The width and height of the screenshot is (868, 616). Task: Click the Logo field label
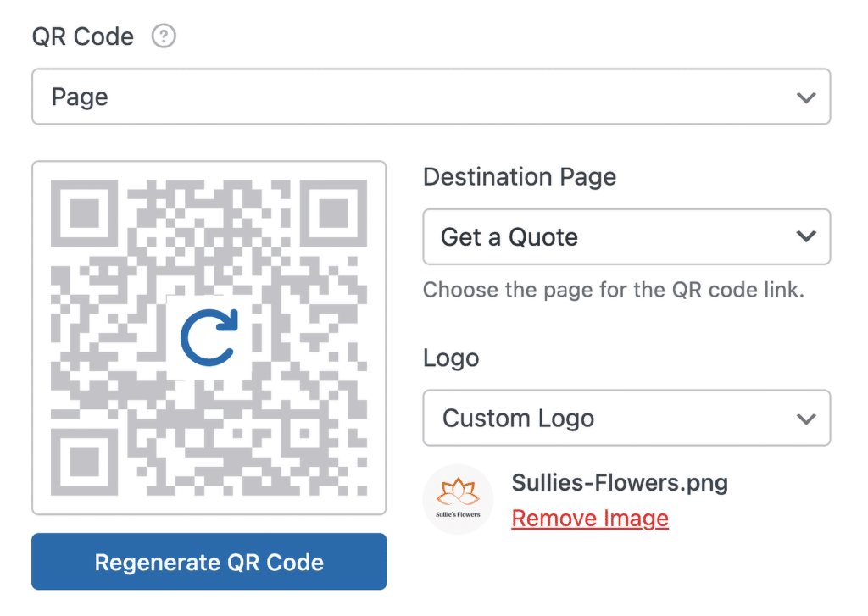click(451, 358)
